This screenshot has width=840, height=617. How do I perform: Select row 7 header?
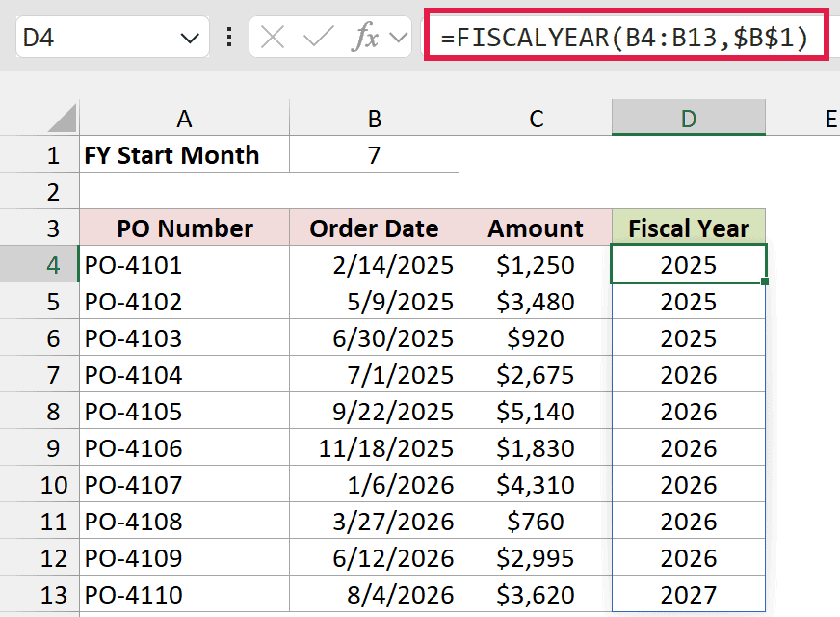pos(39,374)
